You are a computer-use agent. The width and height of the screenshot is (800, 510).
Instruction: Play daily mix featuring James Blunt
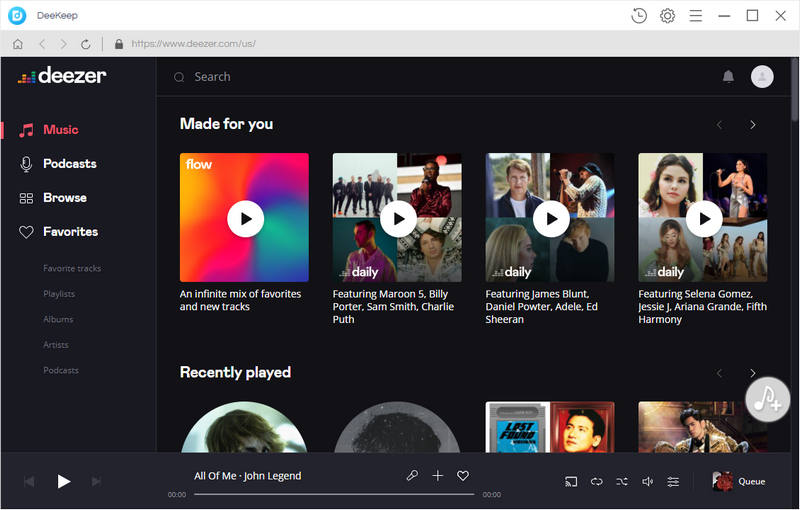[x=551, y=219]
